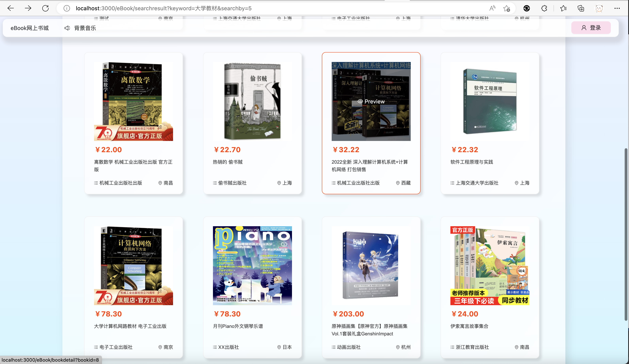Open the browser settings and more menu
Viewport: 629px width, 364px height.
coord(617,8)
